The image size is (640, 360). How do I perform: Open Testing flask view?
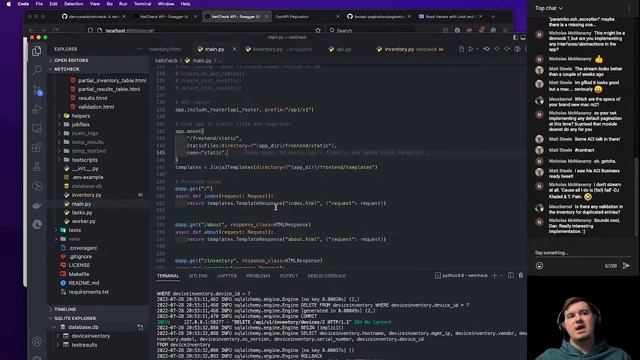pyautogui.click(x=37, y=167)
